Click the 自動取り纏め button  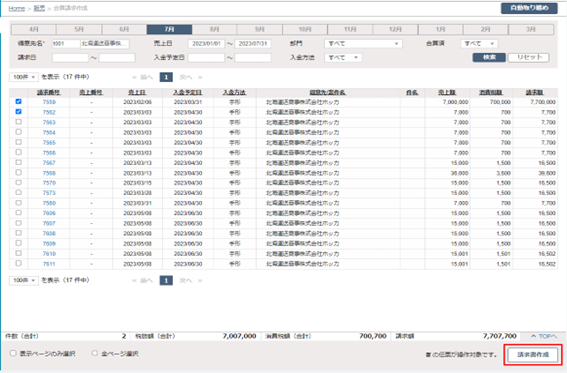point(529,8)
